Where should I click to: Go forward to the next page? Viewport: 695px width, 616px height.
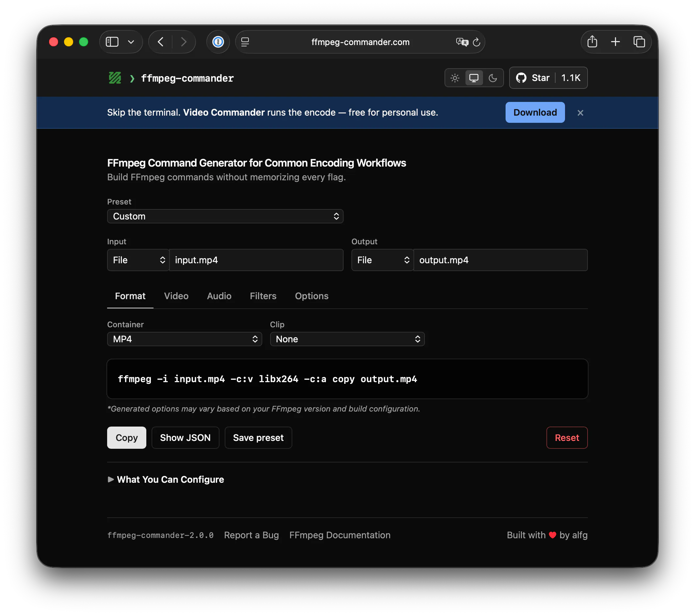coord(184,42)
